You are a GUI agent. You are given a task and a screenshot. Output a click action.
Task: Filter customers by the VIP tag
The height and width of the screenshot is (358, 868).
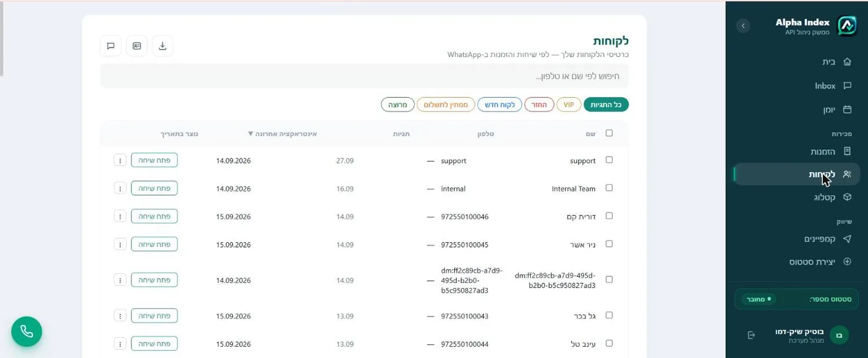pos(569,105)
